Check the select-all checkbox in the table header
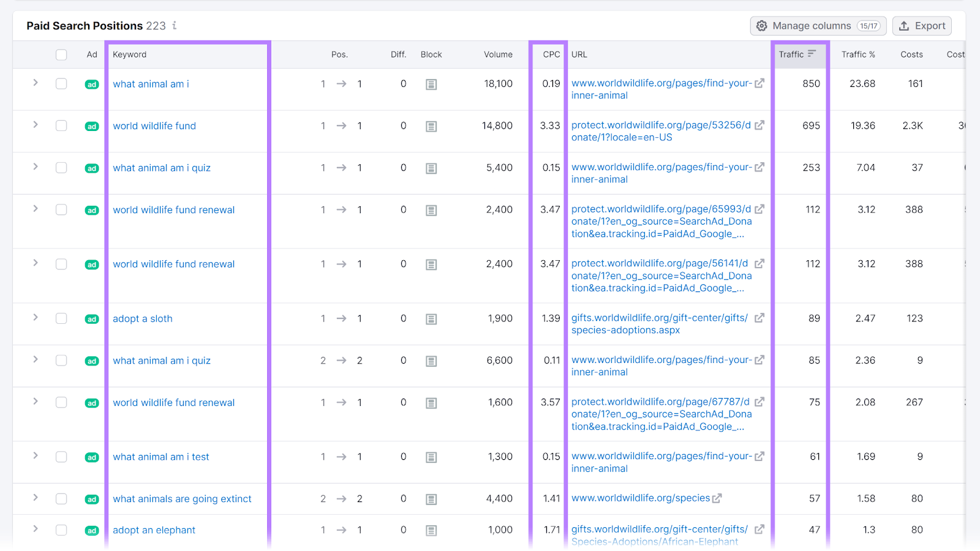The height and width of the screenshot is (551, 980). coord(61,54)
